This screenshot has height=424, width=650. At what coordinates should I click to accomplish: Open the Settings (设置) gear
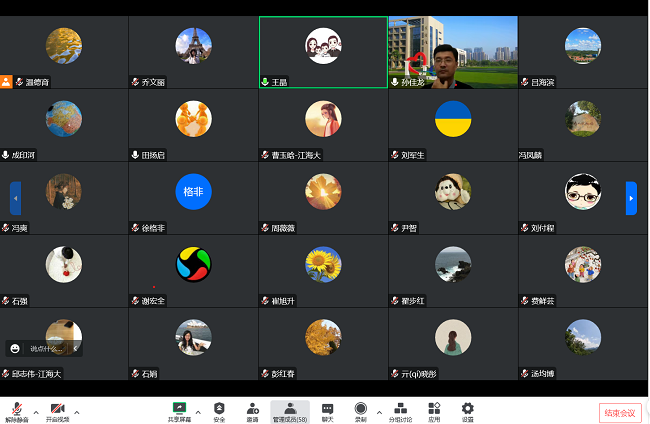pyautogui.click(x=467, y=409)
